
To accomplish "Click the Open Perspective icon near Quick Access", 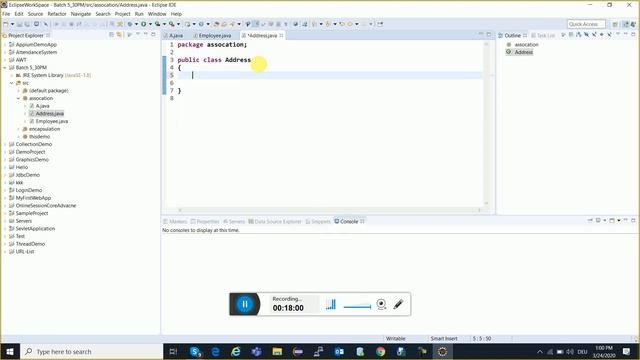I will [x=615, y=24].
